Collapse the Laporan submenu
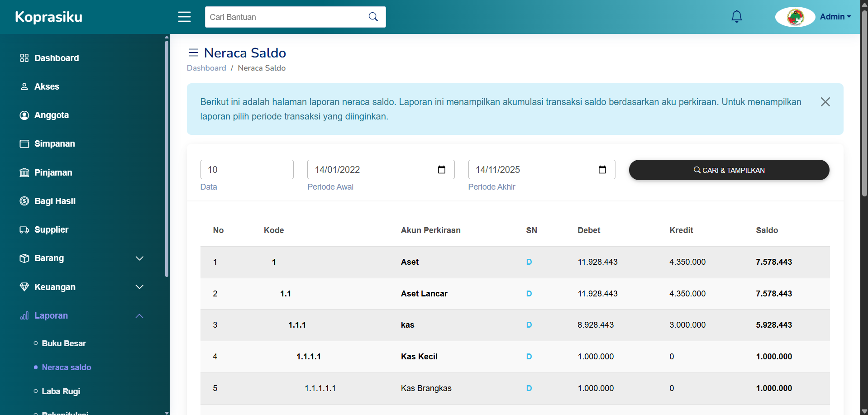This screenshot has width=868, height=415. coord(139,316)
